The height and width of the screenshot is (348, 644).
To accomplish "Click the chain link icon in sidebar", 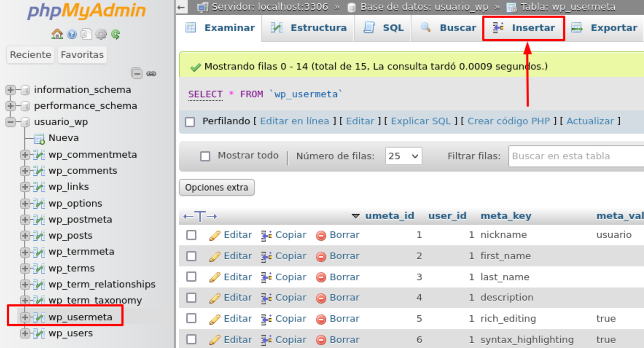I will tap(151, 74).
